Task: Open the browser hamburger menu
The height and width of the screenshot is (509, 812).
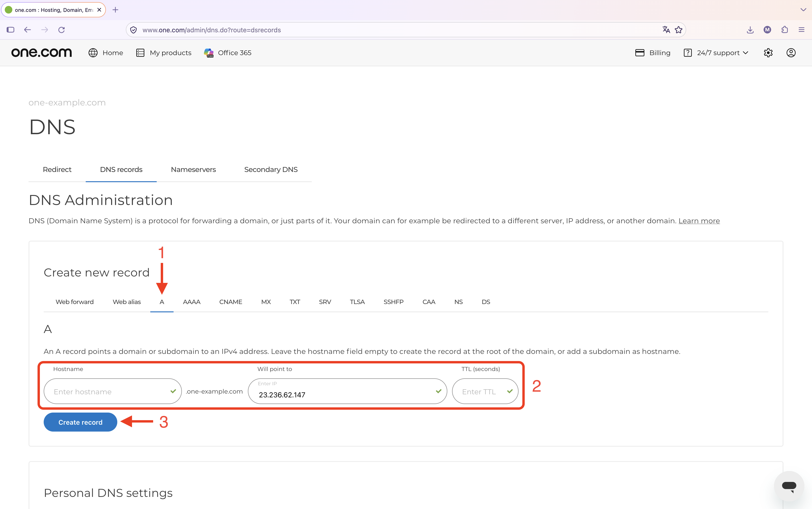Action: 802,30
